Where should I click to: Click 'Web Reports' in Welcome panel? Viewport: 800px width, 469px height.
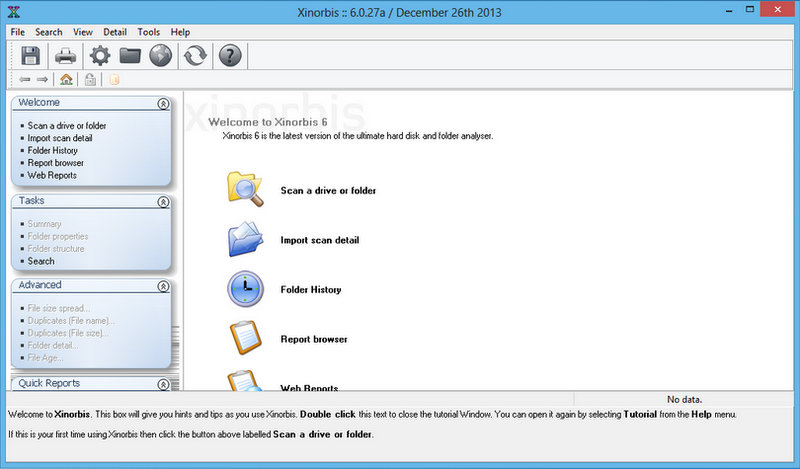click(x=52, y=175)
